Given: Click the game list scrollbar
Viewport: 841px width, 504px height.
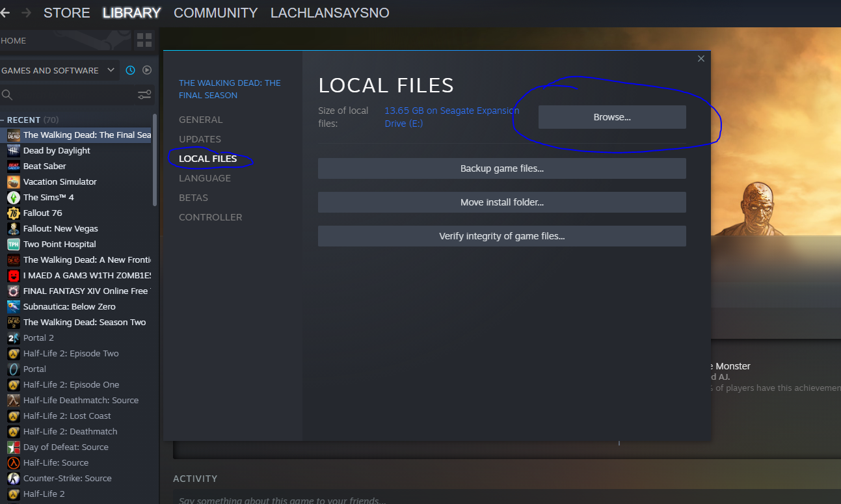Looking at the screenshot, I should point(154,160).
